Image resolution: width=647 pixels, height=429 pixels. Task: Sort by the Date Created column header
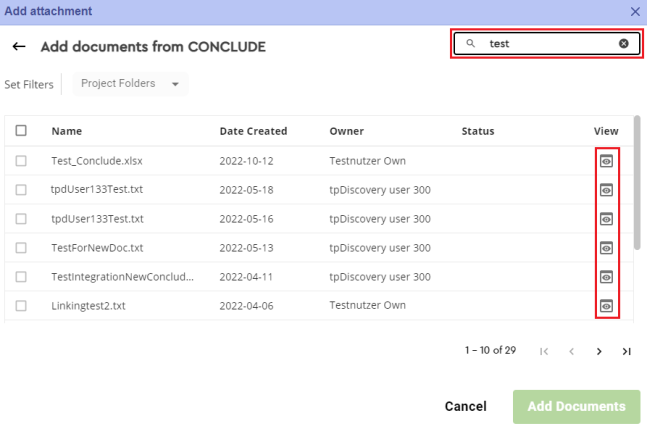[x=253, y=131]
